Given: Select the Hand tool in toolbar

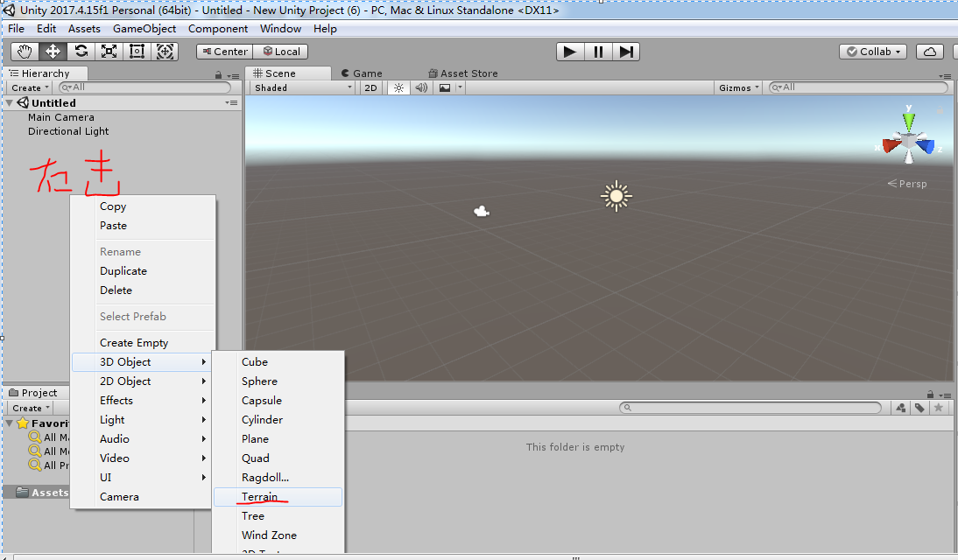Looking at the screenshot, I should pyautogui.click(x=25, y=52).
